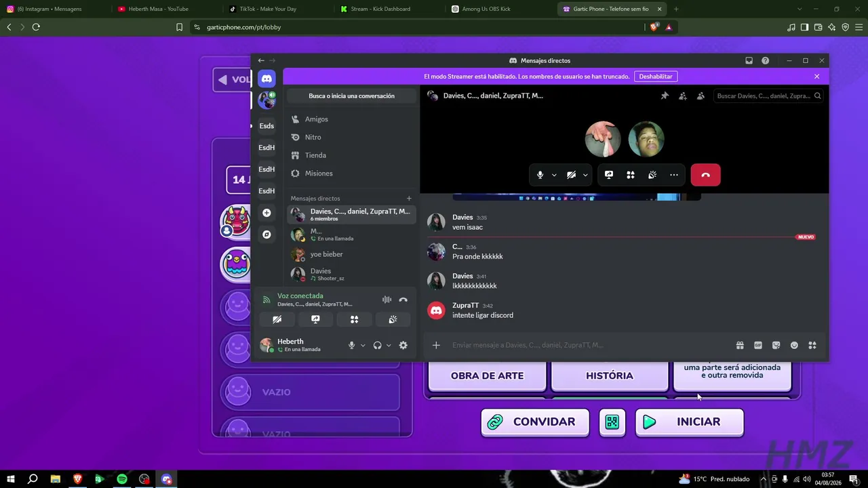Screen dimensions: 868x488
Task: Start the game with INICIAR
Action: (x=690, y=422)
